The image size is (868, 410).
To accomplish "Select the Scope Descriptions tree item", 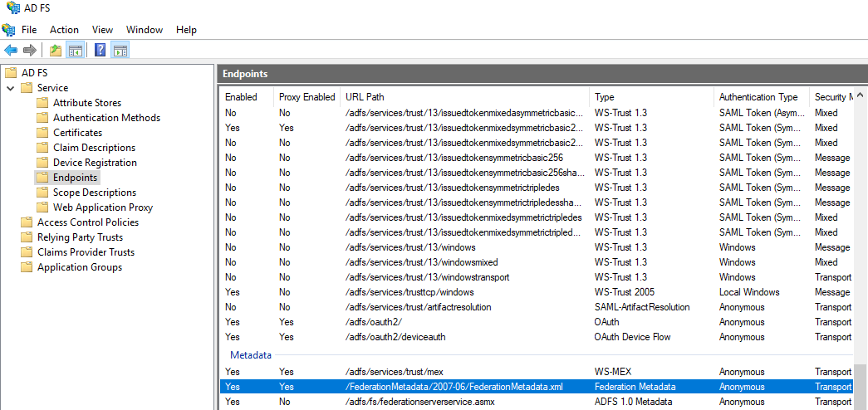I will (x=94, y=192).
